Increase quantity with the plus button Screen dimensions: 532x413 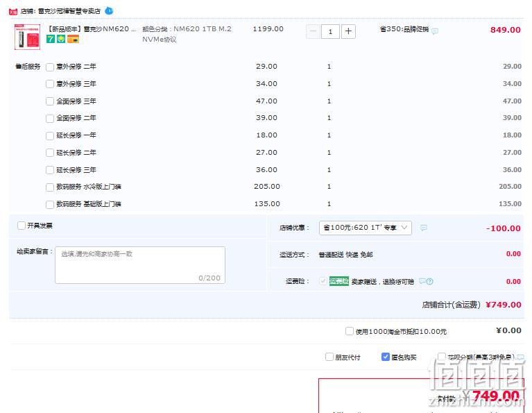pyautogui.click(x=348, y=32)
